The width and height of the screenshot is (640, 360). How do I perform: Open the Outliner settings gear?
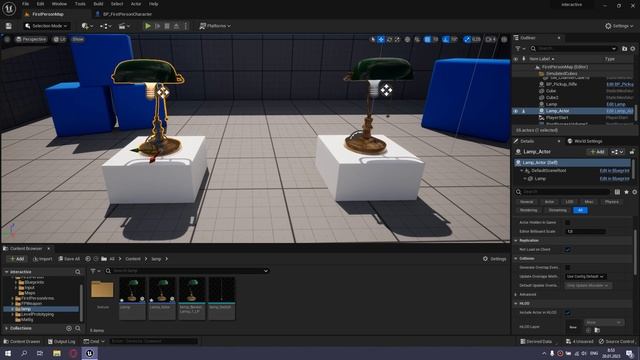[x=633, y=49]
